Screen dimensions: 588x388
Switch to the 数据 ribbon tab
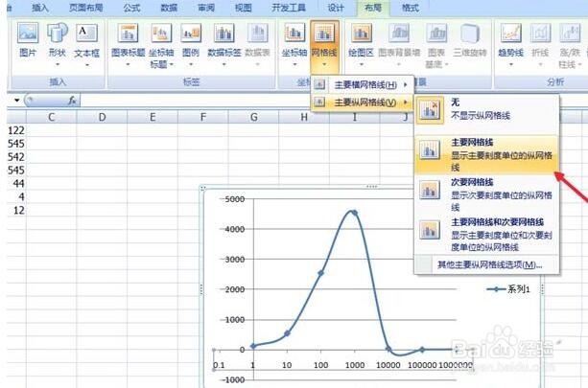point(169,8)
